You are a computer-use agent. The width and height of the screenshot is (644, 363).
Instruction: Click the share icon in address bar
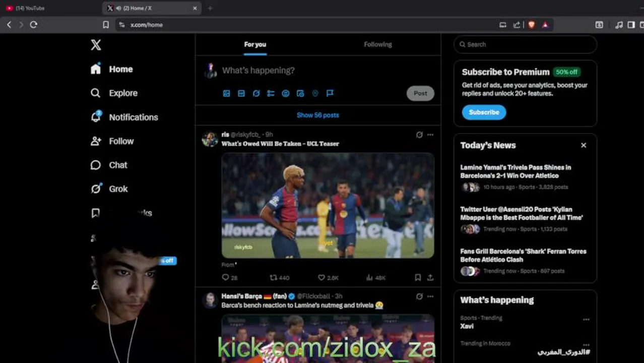coord(517,25)
